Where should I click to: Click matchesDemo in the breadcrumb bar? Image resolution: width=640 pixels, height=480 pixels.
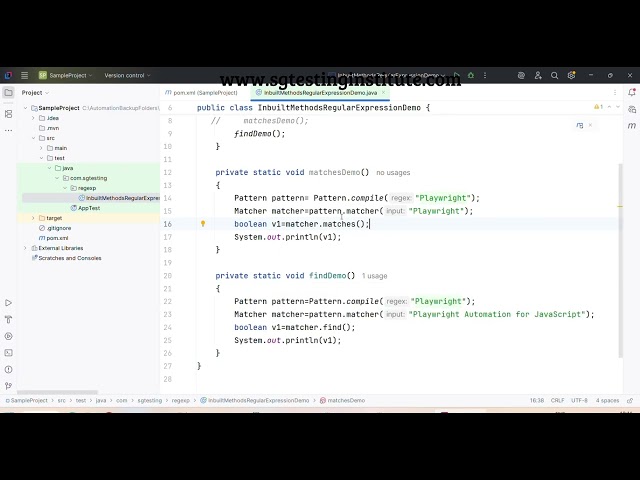342,400
